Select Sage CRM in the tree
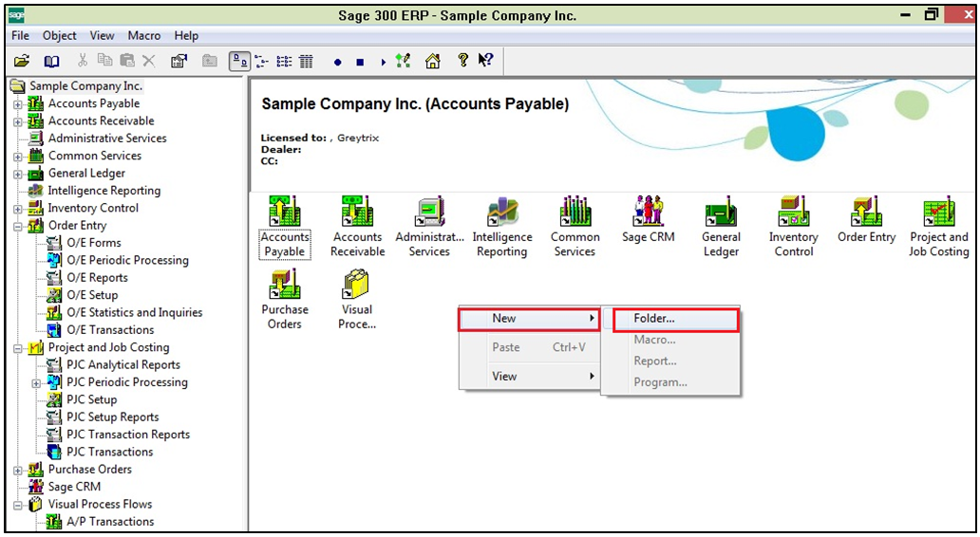This screenshot has width=980, height=537. (74, 487)
